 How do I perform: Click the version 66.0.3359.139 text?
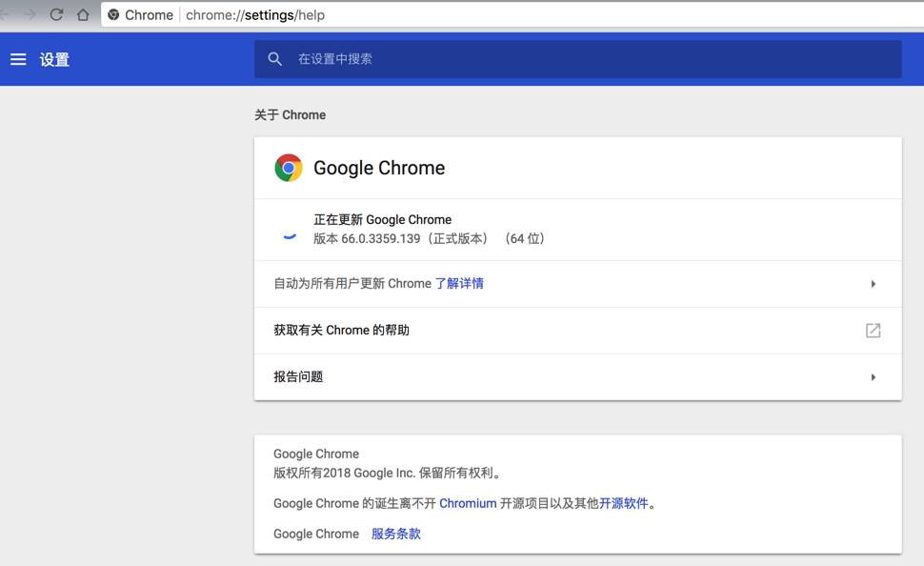pos(380,239)
